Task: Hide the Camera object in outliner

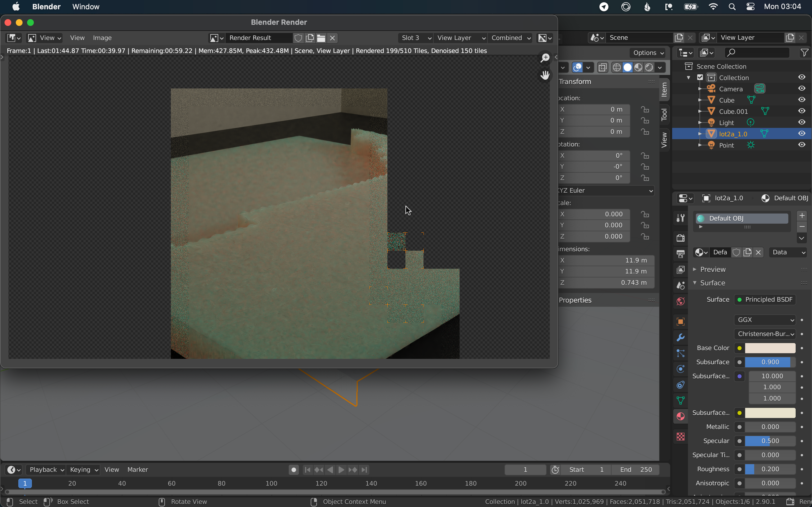Action: 802,88
